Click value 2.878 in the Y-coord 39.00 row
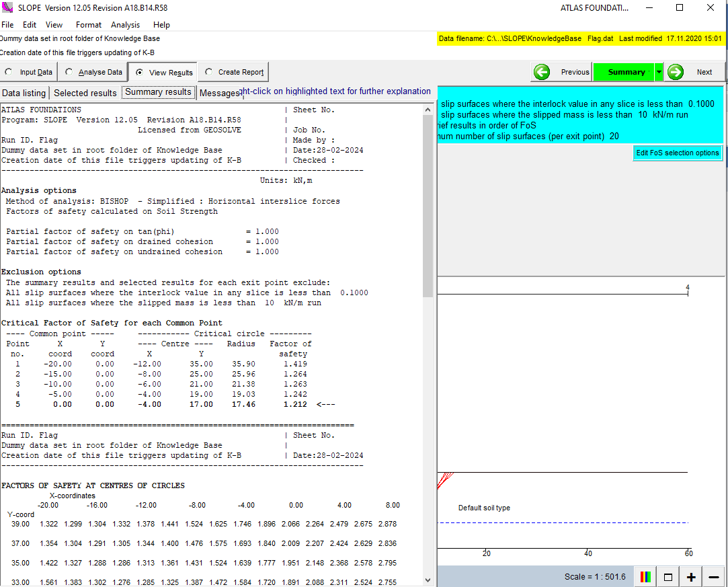 point(387,524)
